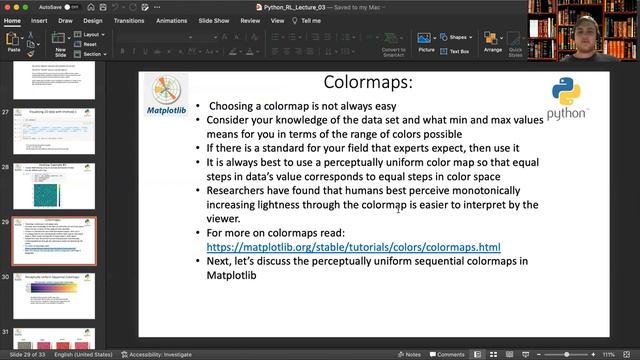This screenshot has height=360, width=640.
Task: Click Accessibility: Investigate in status bar
Action: (156, 354)
